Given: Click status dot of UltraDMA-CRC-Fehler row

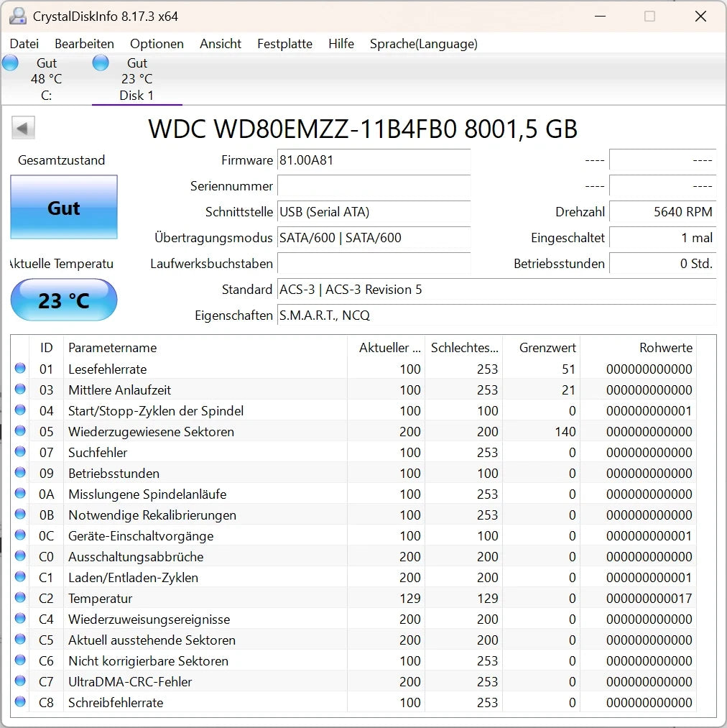Looking at the screenshot, I should [x=20, y=681].
